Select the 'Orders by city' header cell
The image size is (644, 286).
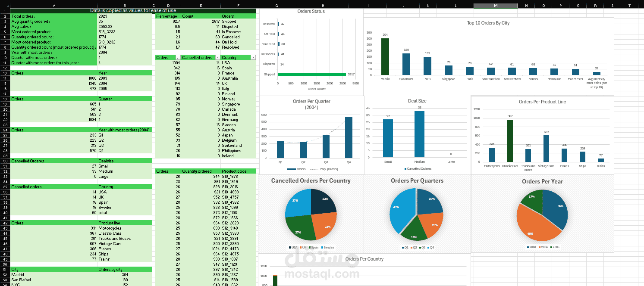tap(125, 270)
